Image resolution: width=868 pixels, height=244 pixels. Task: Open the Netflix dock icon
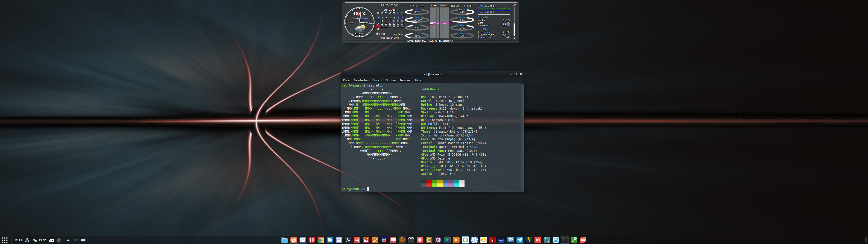pyautogui.click(x=492, y=240)
